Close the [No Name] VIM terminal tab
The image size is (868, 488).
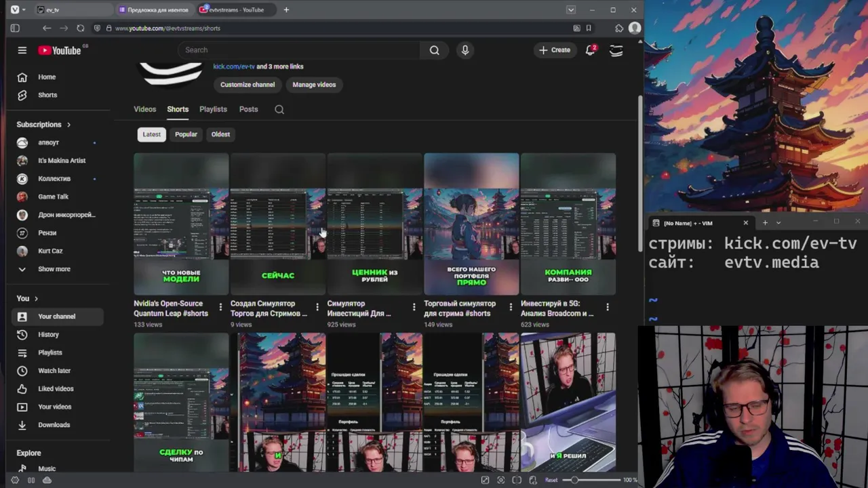click(745, 223)
